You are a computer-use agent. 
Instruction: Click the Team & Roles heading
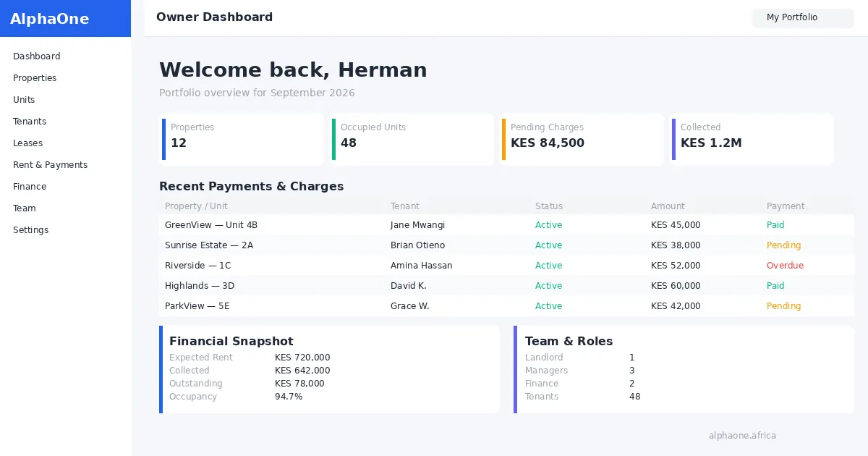pyautogui.click(x=569, y=342)
